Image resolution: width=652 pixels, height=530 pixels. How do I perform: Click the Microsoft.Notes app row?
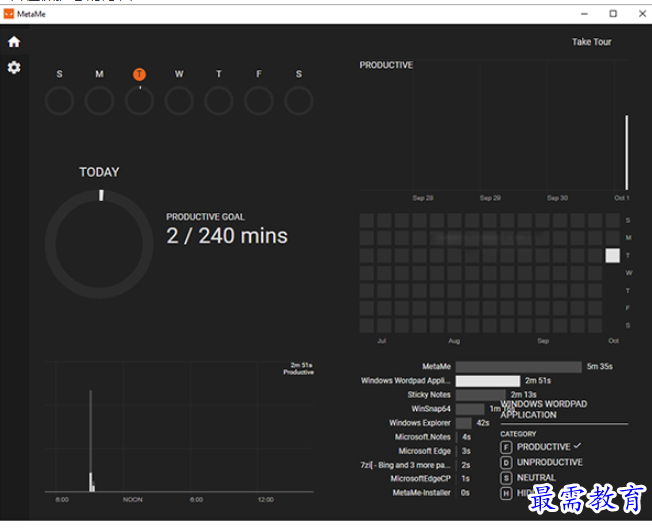(432, 437)
